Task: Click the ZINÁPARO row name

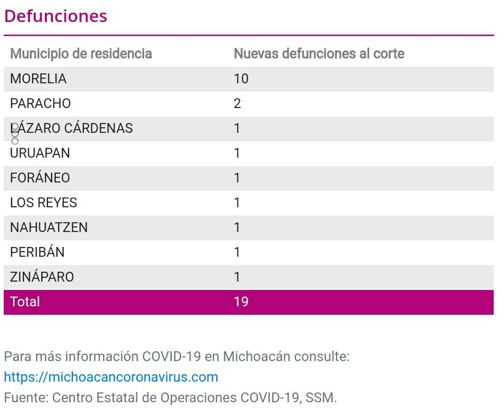Action: pyautogui.click(x=42, y=277)
